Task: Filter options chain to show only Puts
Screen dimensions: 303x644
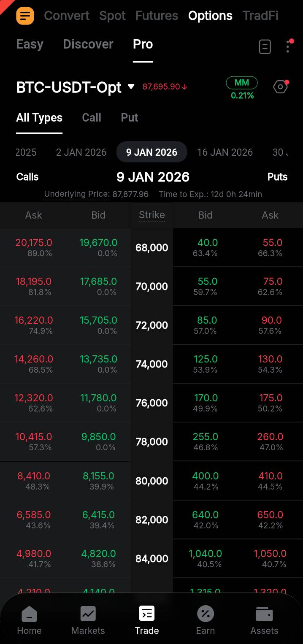Action: [x=129, y=117]
